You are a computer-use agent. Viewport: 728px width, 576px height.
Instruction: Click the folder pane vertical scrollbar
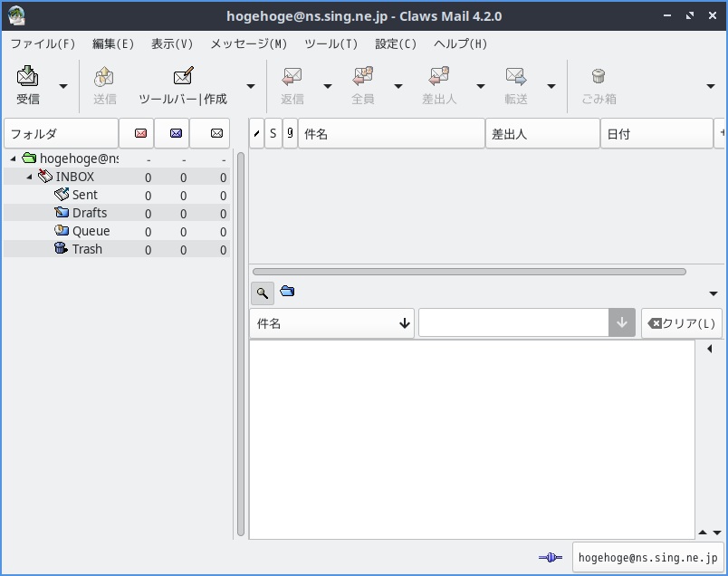pyautogui.click(x=241, y=344)
